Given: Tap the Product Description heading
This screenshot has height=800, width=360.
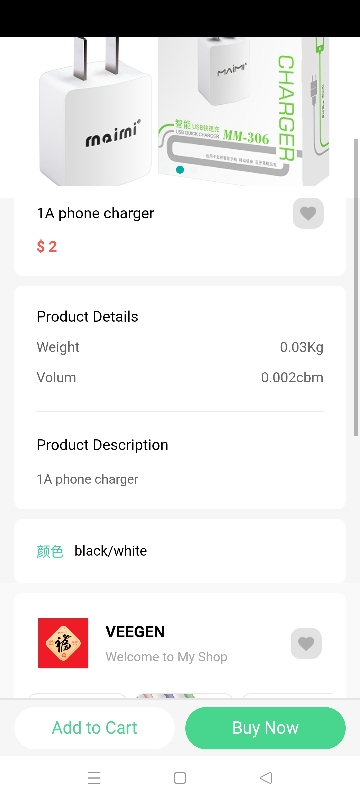Looking at the screenshot, I should 102,445.
